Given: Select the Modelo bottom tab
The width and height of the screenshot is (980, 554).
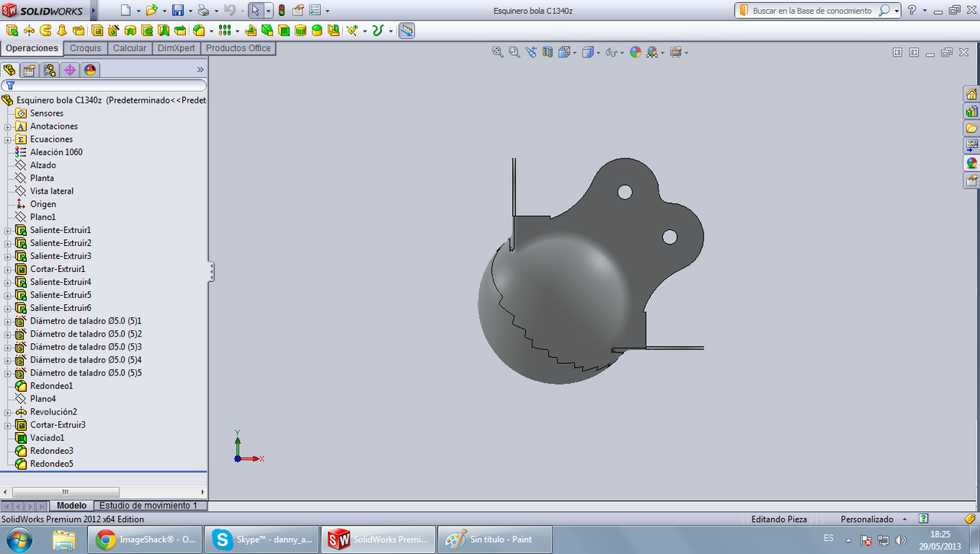Looking at the screenshot, I should pos(71,506).
